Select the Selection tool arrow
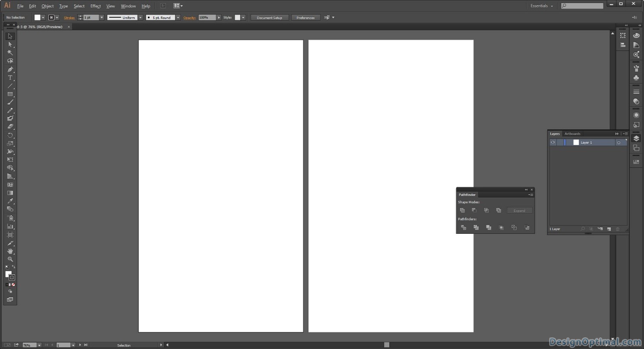 click(x=10, y=36)
